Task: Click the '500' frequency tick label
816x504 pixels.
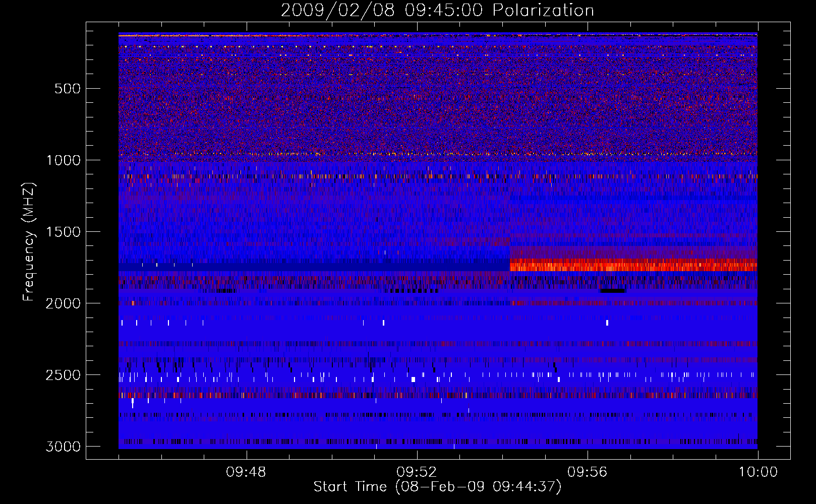Action: pos(68,89)
